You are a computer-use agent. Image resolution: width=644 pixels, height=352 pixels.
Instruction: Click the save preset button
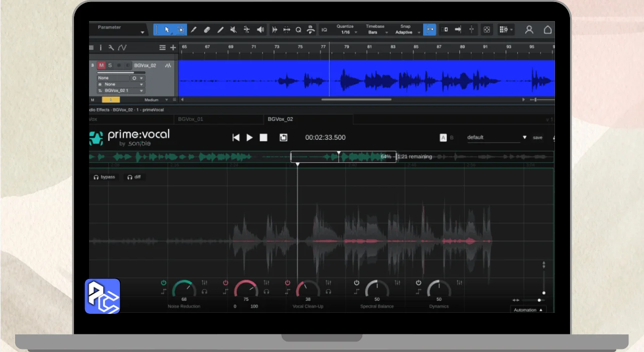537,137
